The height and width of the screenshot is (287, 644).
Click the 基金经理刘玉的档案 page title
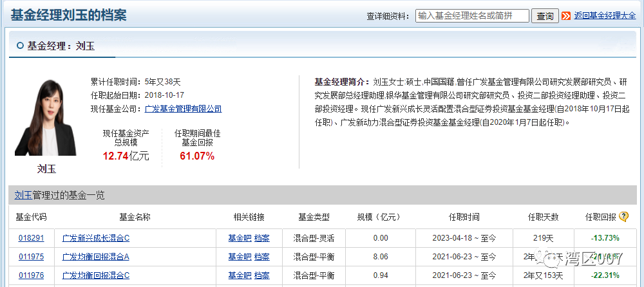point(68,15)
